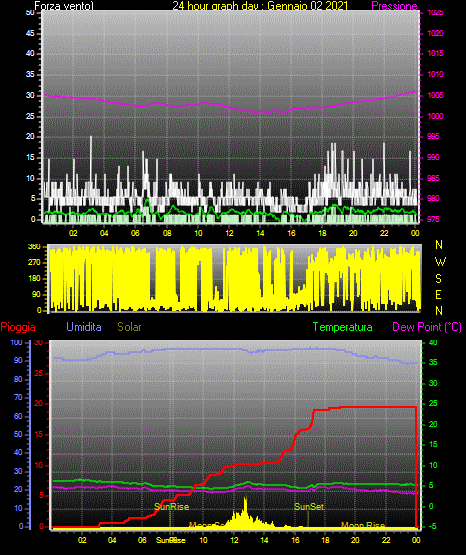Click humidity axis value 50
The height and width of the screenshot is (555, 466).
18,434
